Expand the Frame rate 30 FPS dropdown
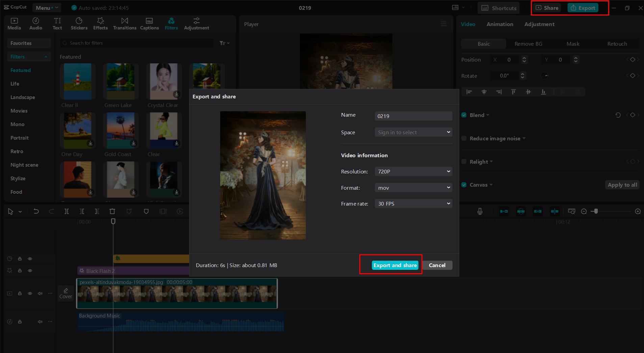Viewport: 644px width, 353px height. coord(413,204)
